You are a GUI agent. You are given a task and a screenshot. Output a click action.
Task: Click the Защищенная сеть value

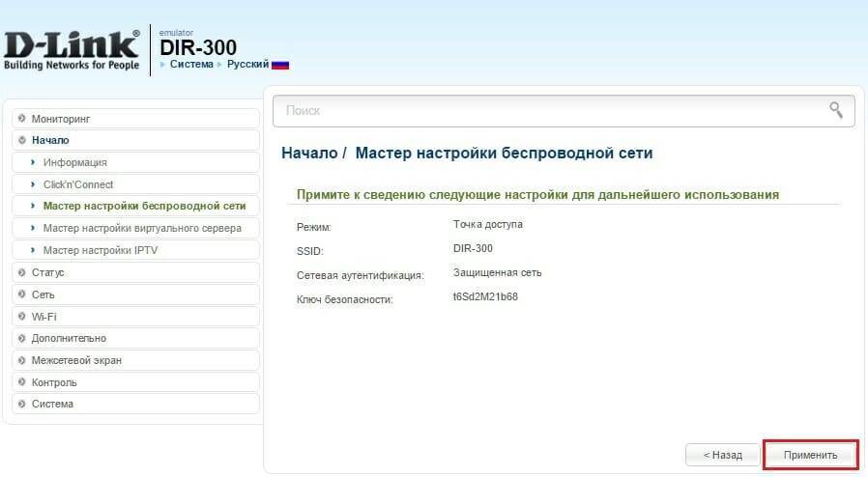point(497,272)
